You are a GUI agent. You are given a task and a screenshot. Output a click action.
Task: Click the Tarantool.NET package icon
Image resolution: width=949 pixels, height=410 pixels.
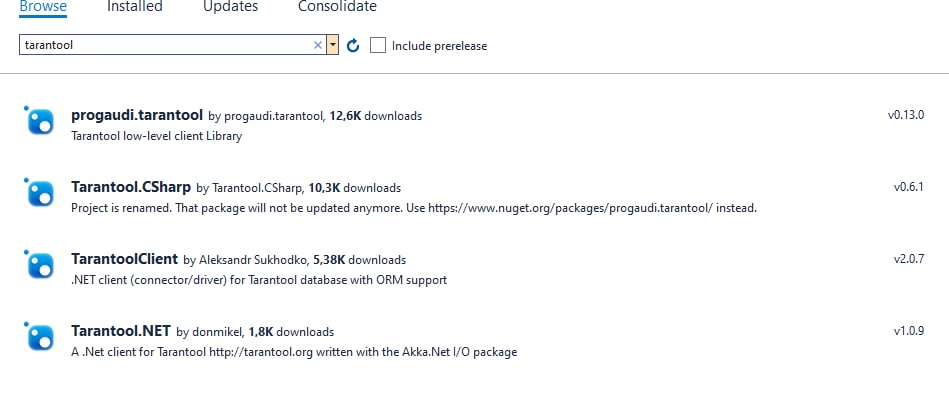pos(40,337)
